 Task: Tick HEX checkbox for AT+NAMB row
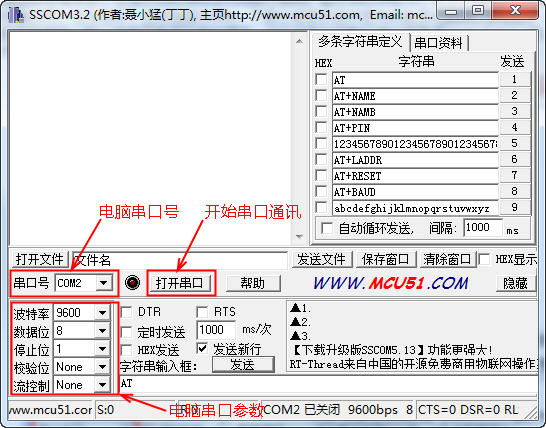[321, 111]
